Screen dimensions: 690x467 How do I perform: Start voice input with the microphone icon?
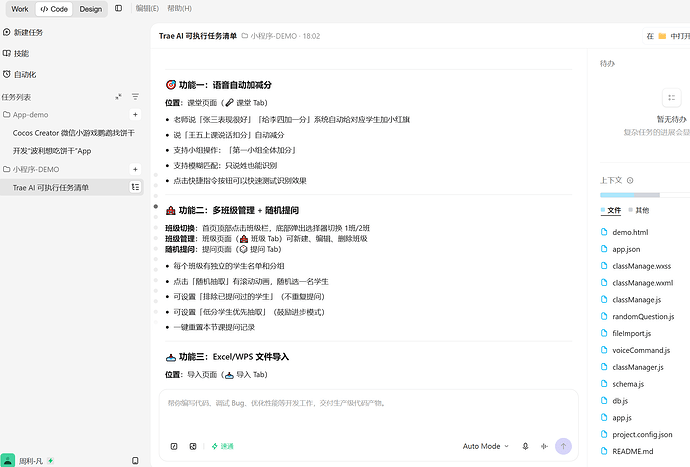pyautogui.click(x=525, y=446)
